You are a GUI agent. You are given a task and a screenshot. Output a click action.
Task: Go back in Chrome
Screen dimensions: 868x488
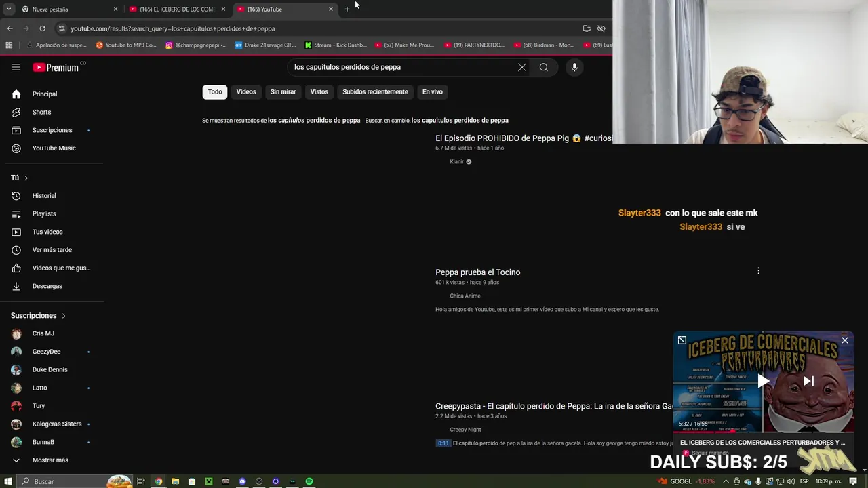click(x=9, y=28)
